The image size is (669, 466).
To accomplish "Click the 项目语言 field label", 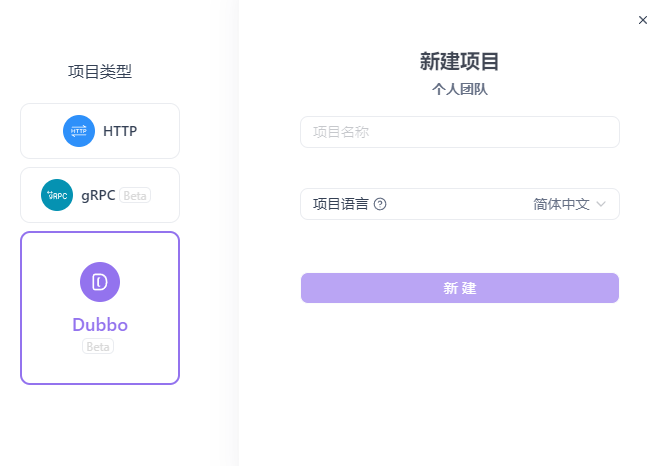I will pyautogui.click(x=340, y=204).
